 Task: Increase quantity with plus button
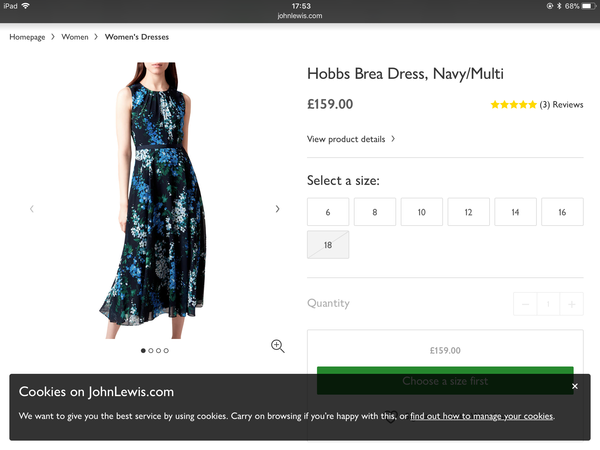coord(572,304)
